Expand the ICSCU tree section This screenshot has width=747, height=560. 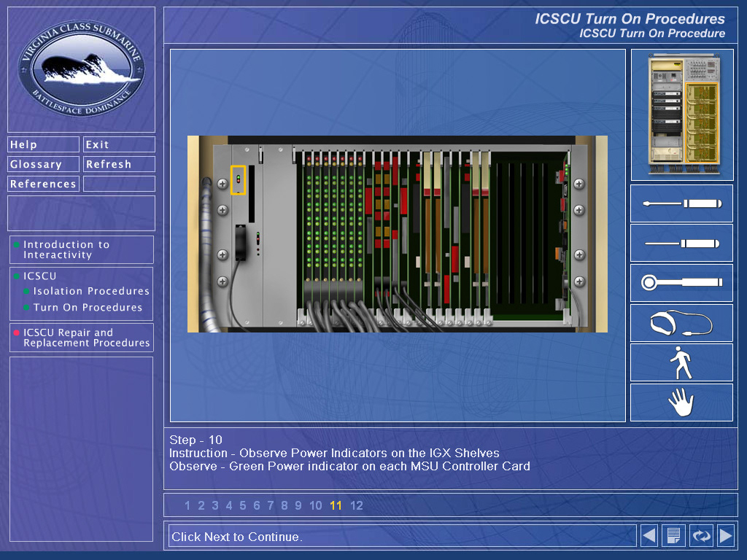pos(39,276)
